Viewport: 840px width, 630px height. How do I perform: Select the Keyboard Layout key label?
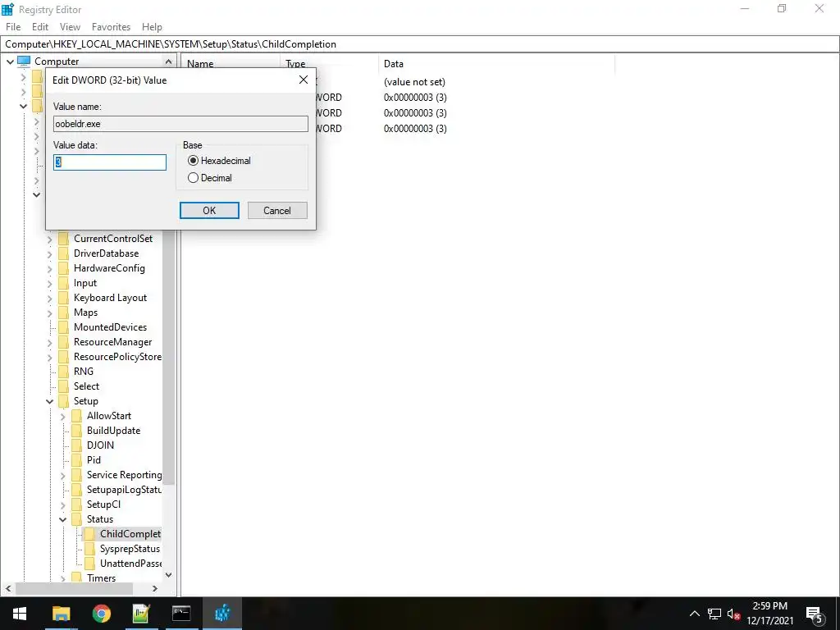click(111, 298)
